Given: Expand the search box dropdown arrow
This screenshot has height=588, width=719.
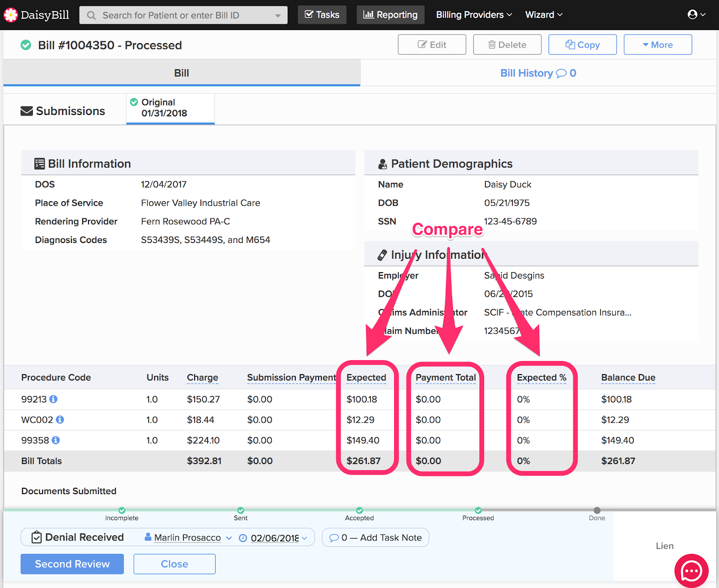Looking at the screenshot, I should pyautogui.click(x=278, y=16).
